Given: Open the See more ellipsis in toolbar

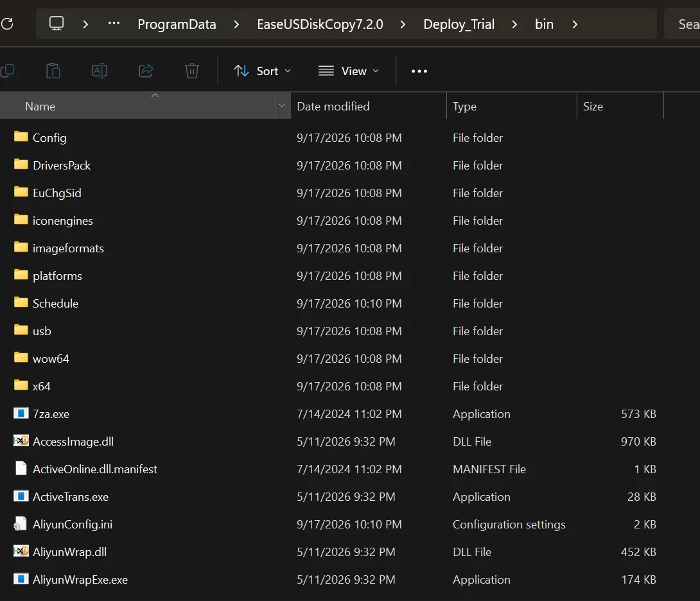Looking at the screenshot, I should coord(419,71).
